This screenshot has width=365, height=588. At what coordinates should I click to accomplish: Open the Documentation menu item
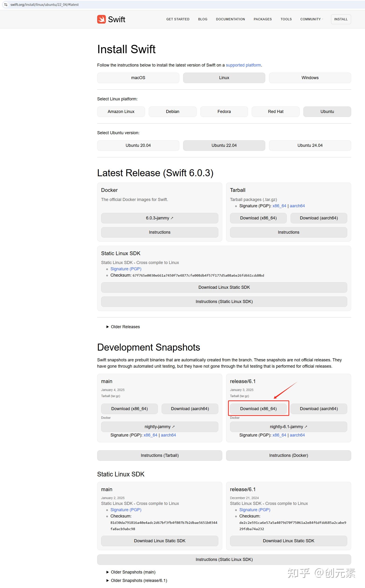[x=230, y=19]
